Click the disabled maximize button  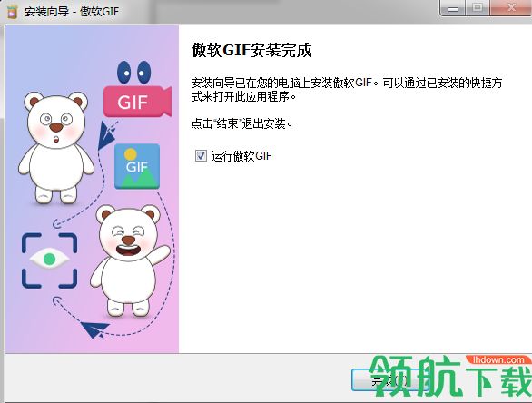(x=478, y=8)
